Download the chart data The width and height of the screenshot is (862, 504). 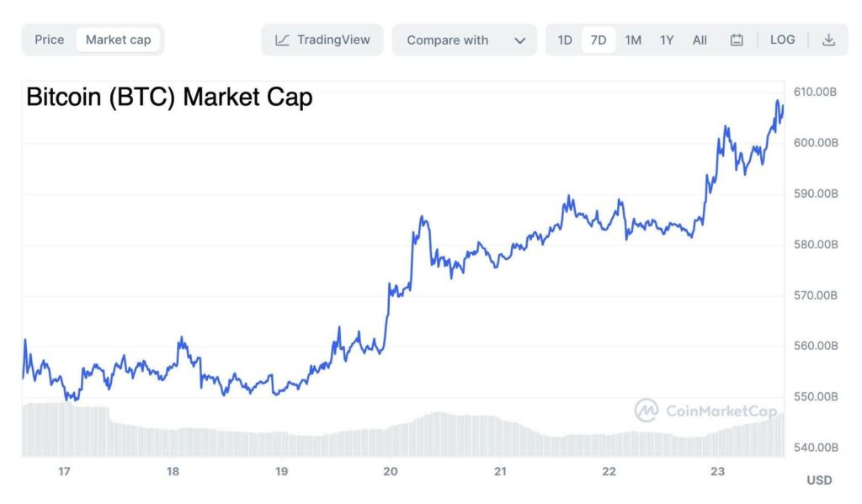coord(828,40)
